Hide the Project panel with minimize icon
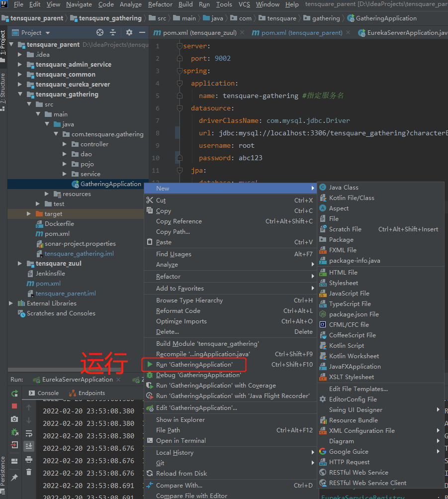The height and width of the screenshot is (499, 448). [142, 32]
